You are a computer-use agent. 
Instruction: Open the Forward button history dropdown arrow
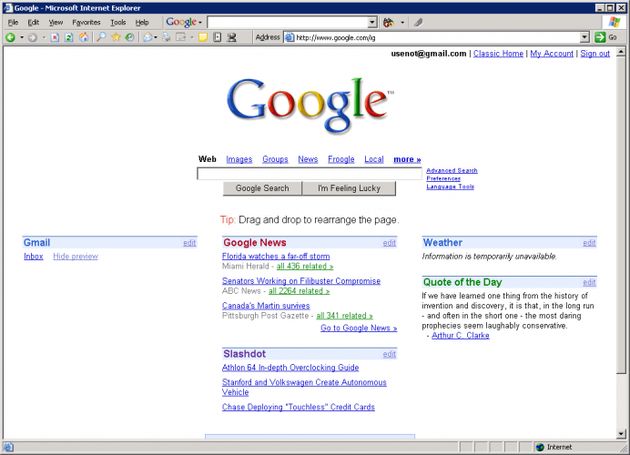[44, 37]
